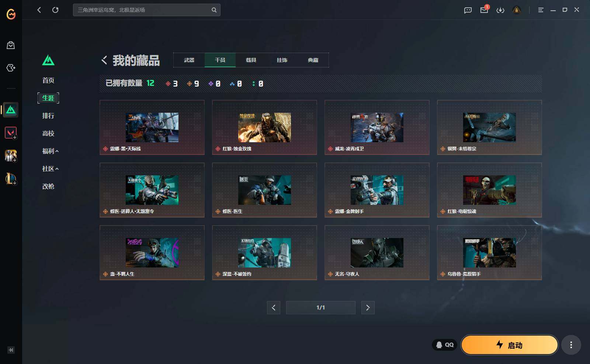Screen dimensions: 590x364
Task: Expand the sidebar with the bottom arrow icon
Action: [11, 350]
